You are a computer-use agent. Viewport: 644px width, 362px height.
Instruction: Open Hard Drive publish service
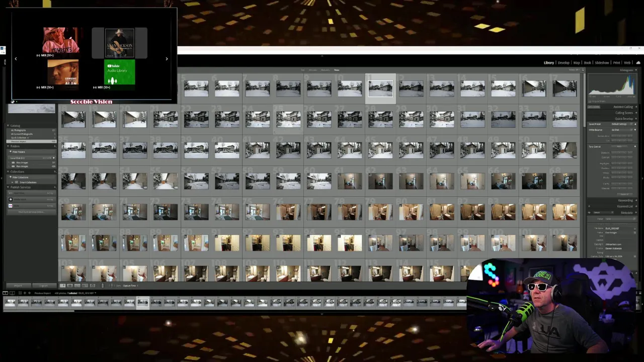click(32, 193)
